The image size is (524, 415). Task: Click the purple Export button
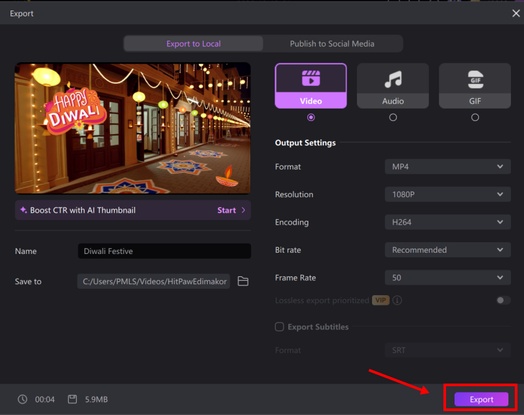[481, 399]
